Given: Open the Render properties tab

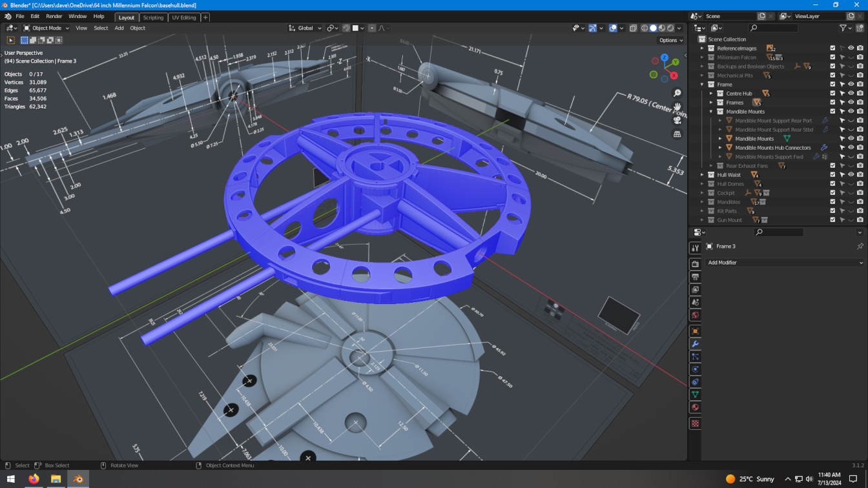Looking at the screenshot, I should pos(695,264).
